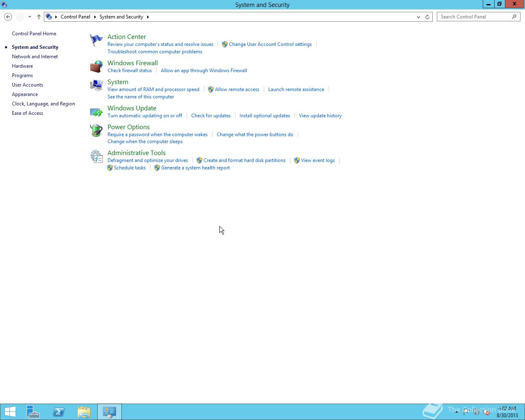Open Action Center flag in system tray
The width and height of the screenshot is (525, 420).
[467, 412]
